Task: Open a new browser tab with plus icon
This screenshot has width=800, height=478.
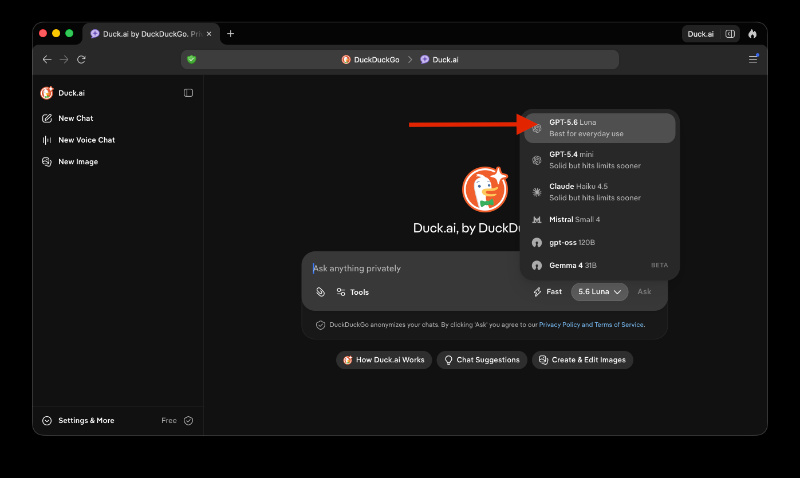Action: coord(231,34)
